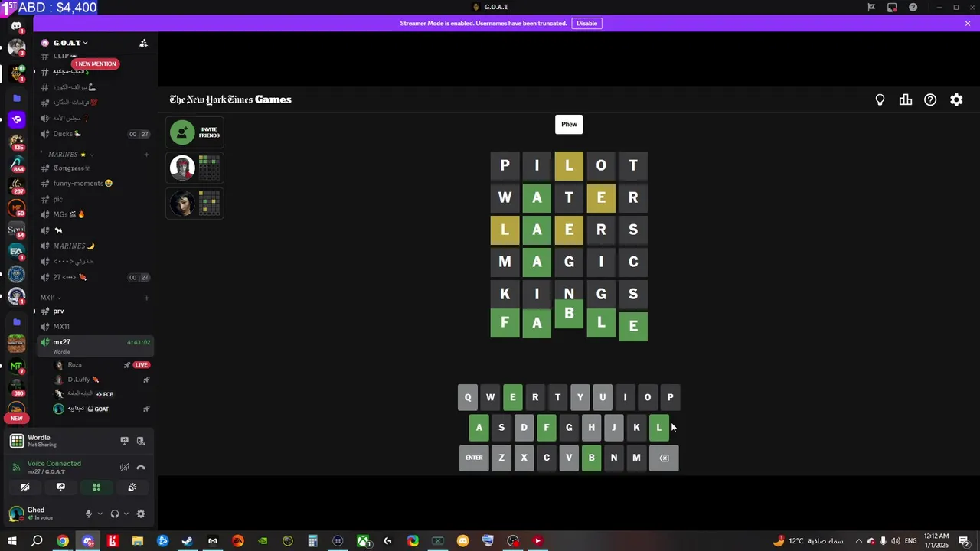Dismiss the Streamer Mode banner
The image size is (980, 551).
pos(967,23)
